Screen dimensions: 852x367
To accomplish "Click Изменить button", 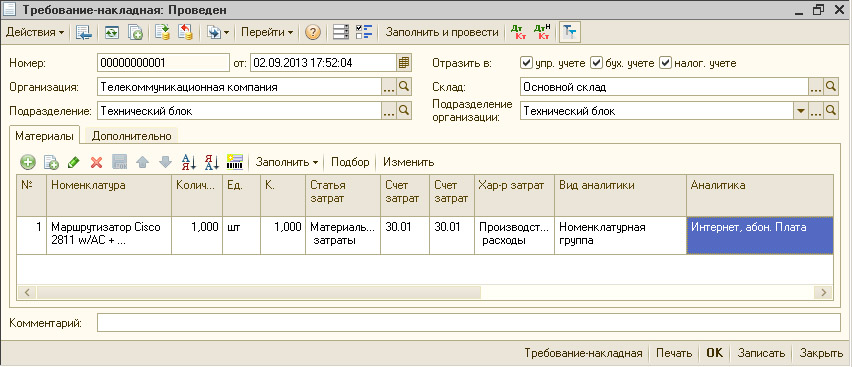I will [409, 162].
